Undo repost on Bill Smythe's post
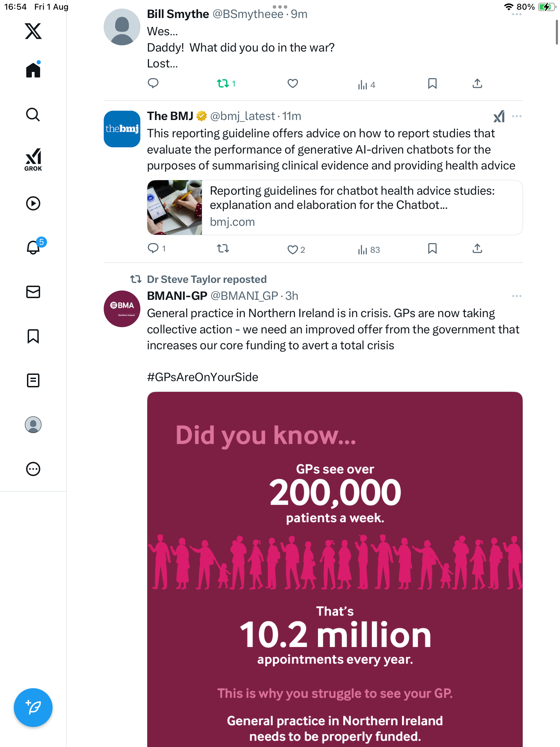 (x=223, y=83)
